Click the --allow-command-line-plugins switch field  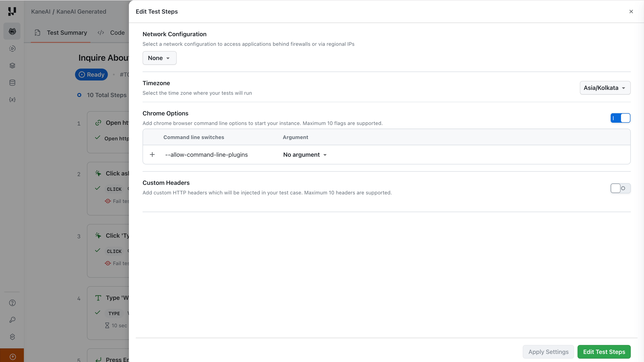tap(206, 155)
